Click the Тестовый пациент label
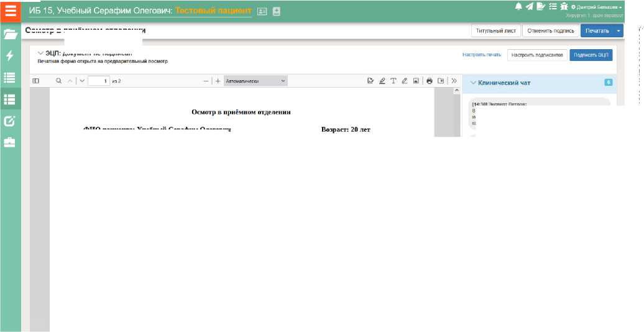This screenshot has width=644, height=332. [213, 11]
